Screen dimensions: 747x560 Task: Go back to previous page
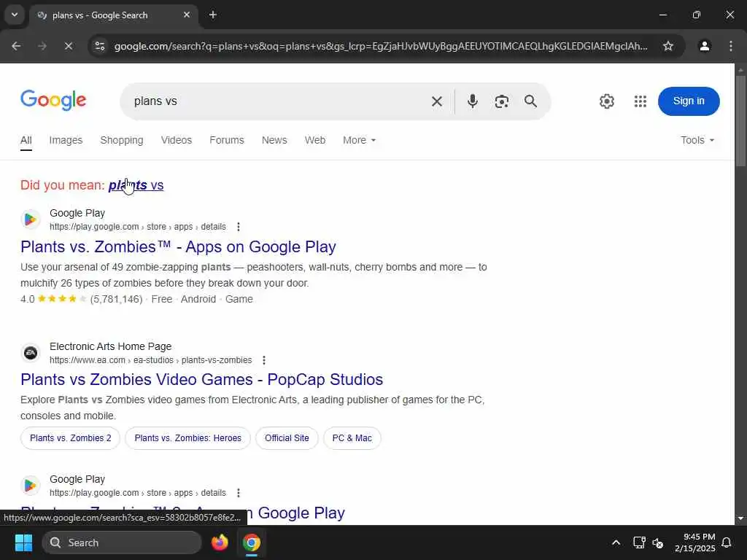click(16, 46)
